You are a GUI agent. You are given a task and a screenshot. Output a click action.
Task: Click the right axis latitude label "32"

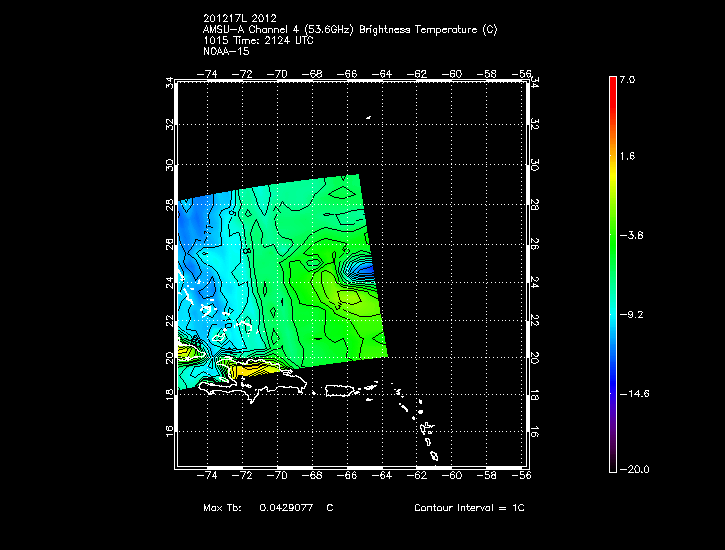point(535,124)
